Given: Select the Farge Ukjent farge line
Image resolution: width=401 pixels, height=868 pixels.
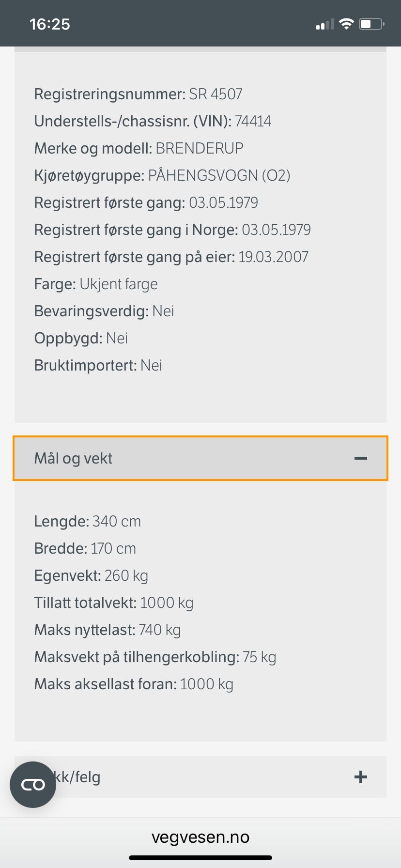Looking at the screenshot, I should (96, 284).
